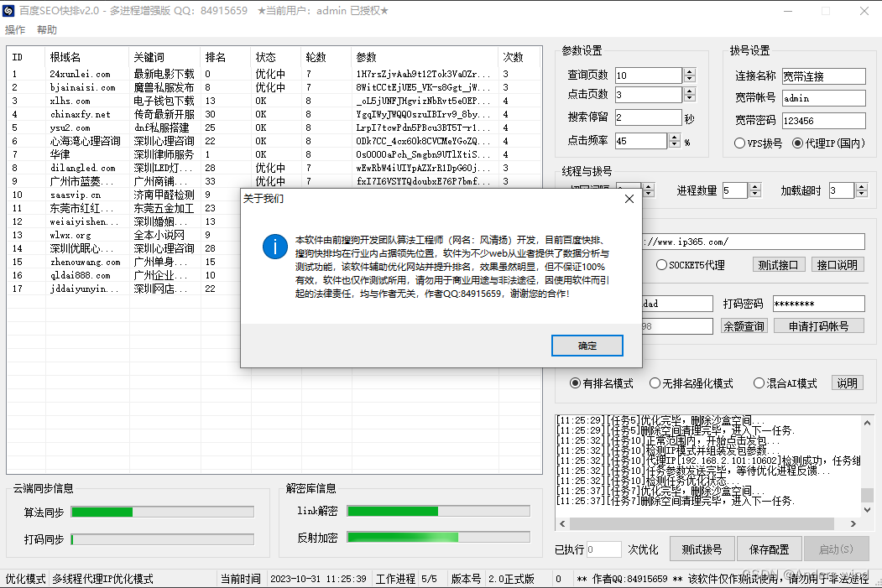Click keyword cell 电子钱包下载
The width and height of the screenshot is (882, 588).
pyautogui.click(x=164, y=101)
